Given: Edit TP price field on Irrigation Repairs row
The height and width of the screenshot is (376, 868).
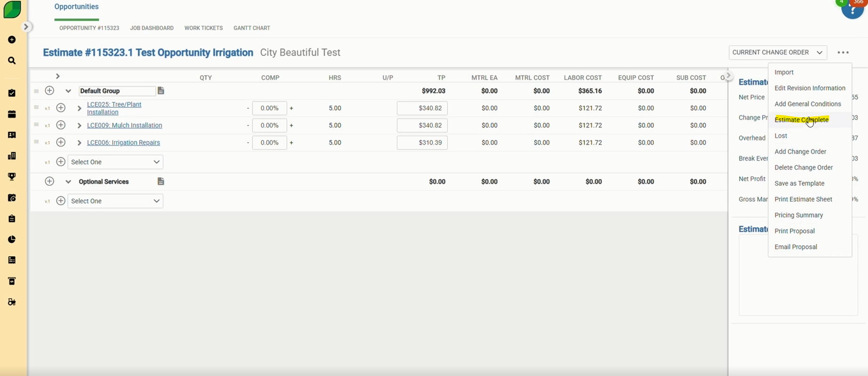Looking at the screenshot, I should pyautogui.click(x=422, y=142).
